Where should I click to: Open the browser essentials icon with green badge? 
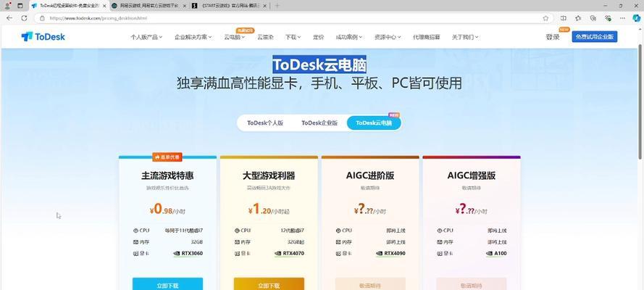(609, 18)
